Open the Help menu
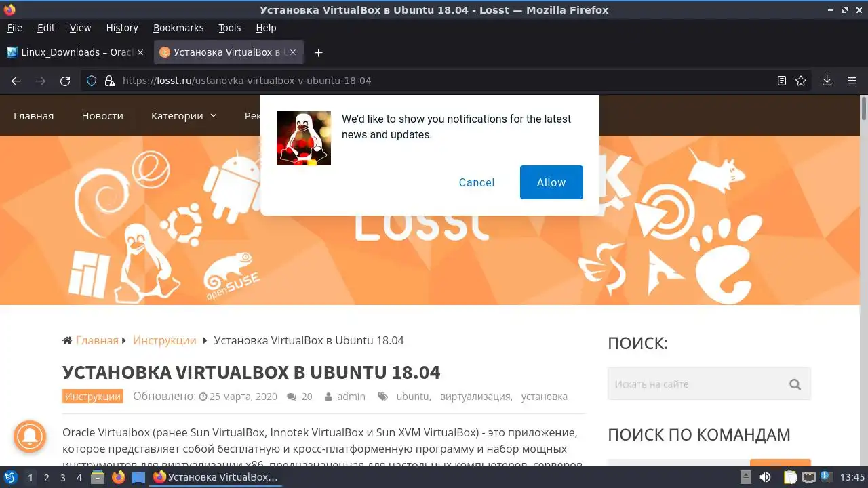Viewport: 868px width, 488px height. tap(266, 28)
